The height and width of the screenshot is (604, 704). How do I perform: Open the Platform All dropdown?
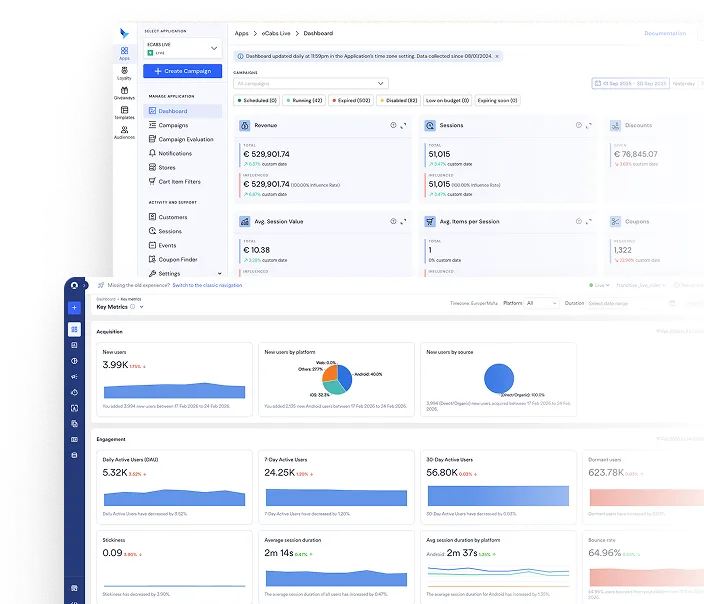541,303
